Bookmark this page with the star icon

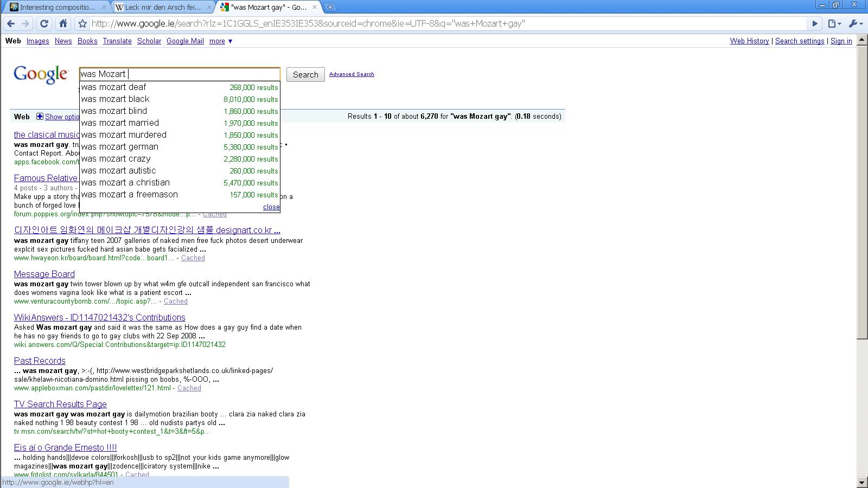coord(82,24)
